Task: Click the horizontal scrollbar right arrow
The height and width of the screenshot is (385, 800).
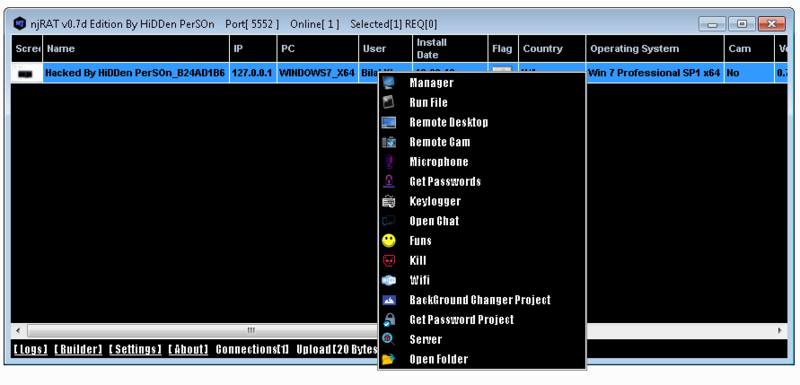Action: pos(780,331)
